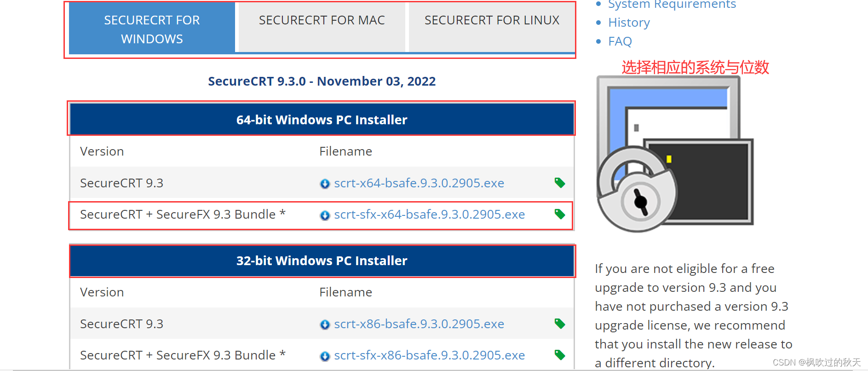Switch to the SECURECRT FOR LINUX tab
The image size is (868, 371).
click(491, 20)
